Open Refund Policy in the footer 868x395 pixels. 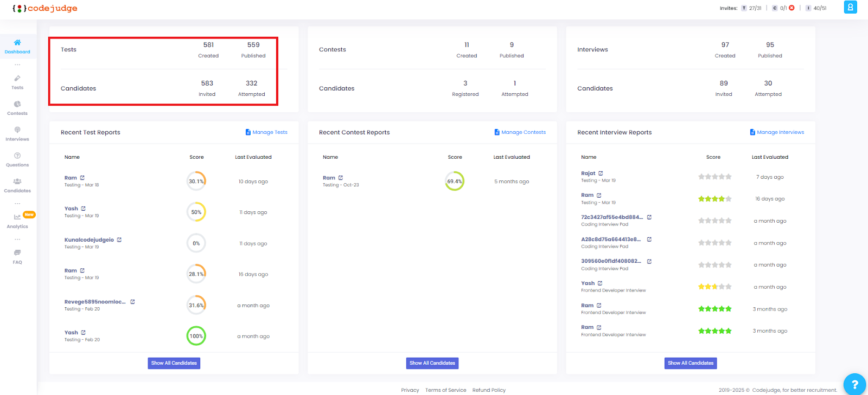point(489,390)
